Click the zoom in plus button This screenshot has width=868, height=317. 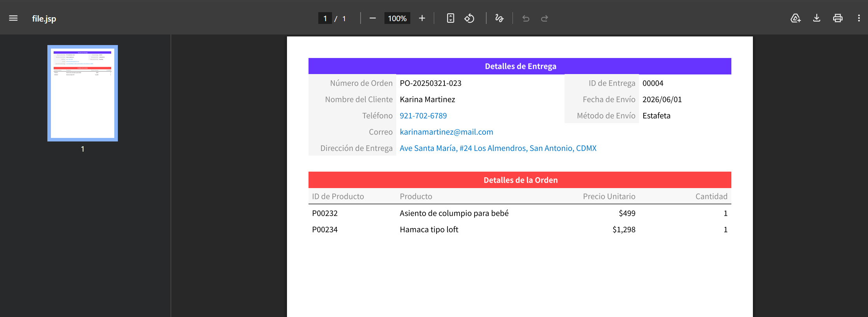(422, 18)
